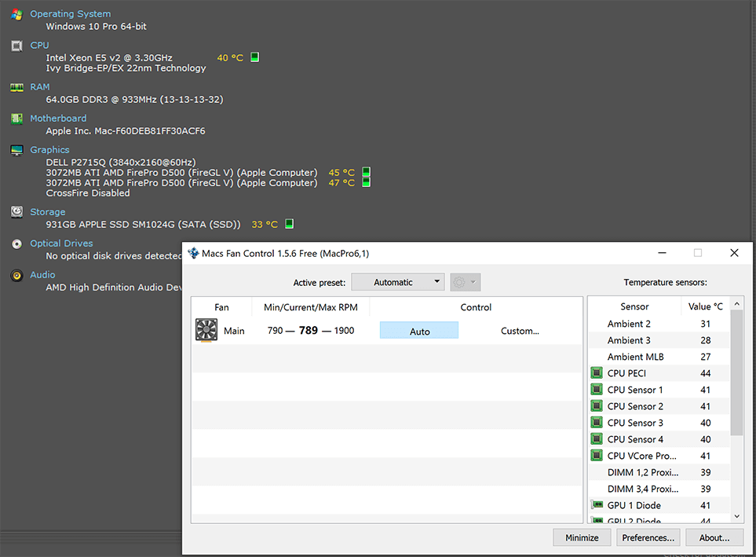Click the 45 °C GPU temperature indicator icon

(367, 172)
